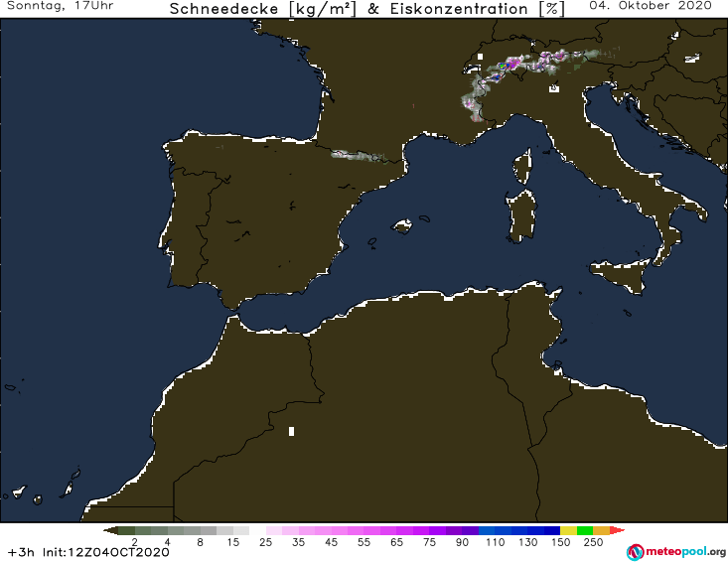The width and height of the screenshot is (728, 562).
Task: Click the 'Sonntag, 17Uhr' time label
Action: 60,6
